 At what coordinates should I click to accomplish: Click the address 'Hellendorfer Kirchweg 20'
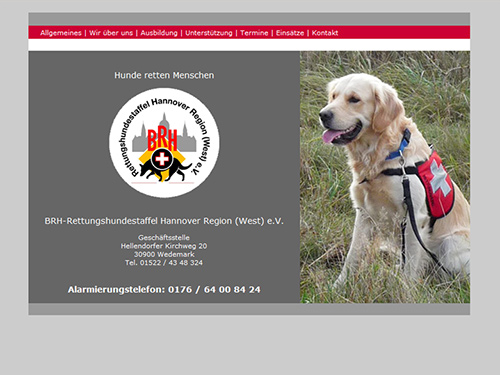tap(164, 246)
